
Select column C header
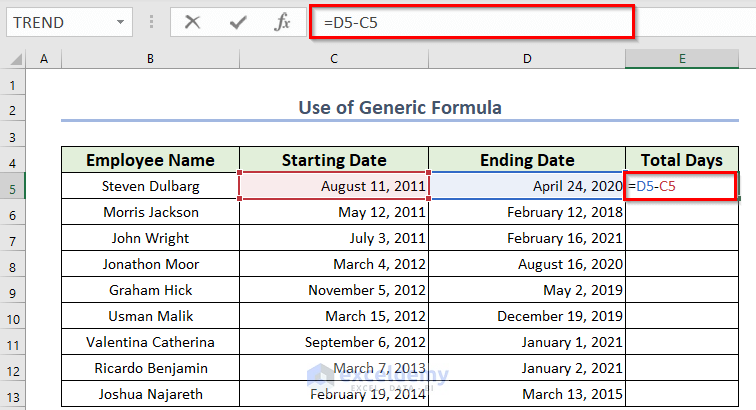click(x=334, y=60)
